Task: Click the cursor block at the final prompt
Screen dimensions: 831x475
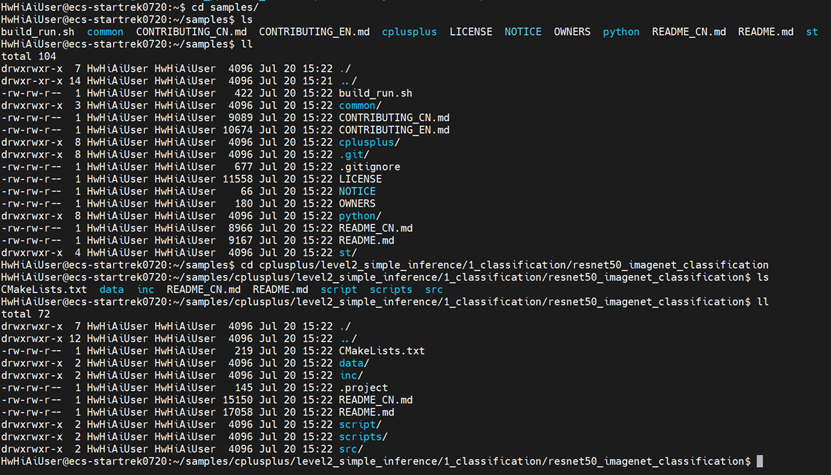Action: point(760,461)
